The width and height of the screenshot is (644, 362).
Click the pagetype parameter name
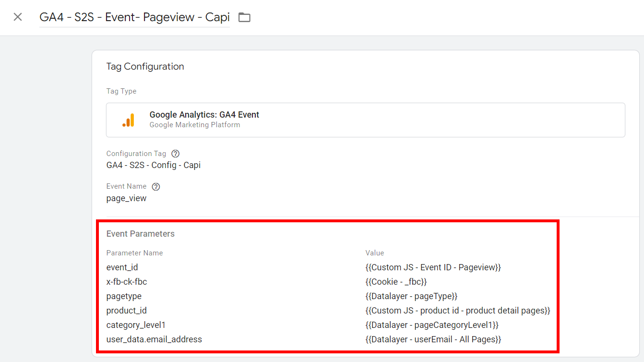pos(124,296)
